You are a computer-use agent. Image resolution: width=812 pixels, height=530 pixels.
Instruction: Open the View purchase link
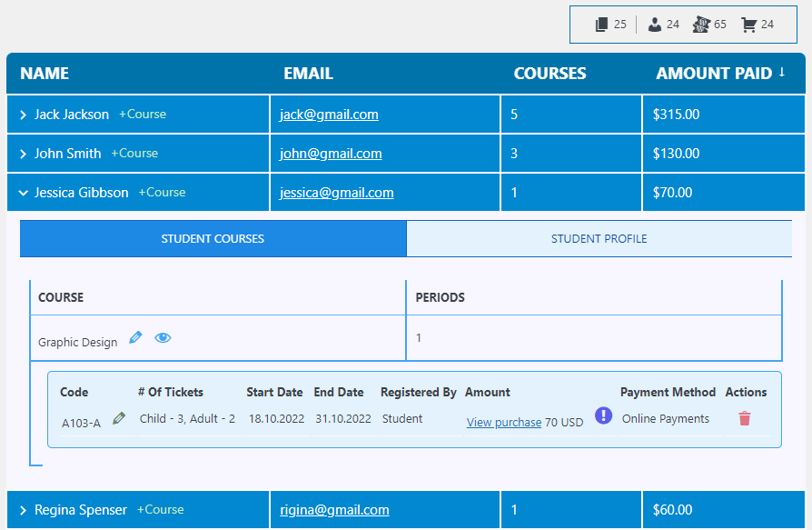[503, 423]
